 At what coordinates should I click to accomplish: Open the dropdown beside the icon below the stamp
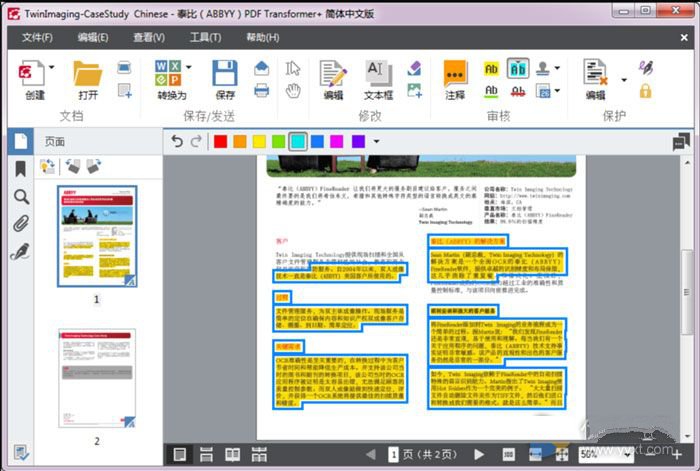pos(557,91)
